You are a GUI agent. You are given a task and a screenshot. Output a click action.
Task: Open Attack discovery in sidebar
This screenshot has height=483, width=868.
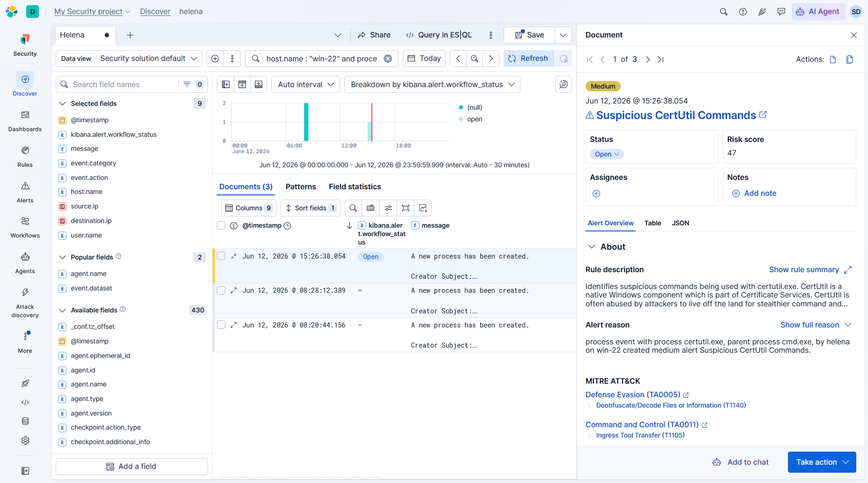25,303
